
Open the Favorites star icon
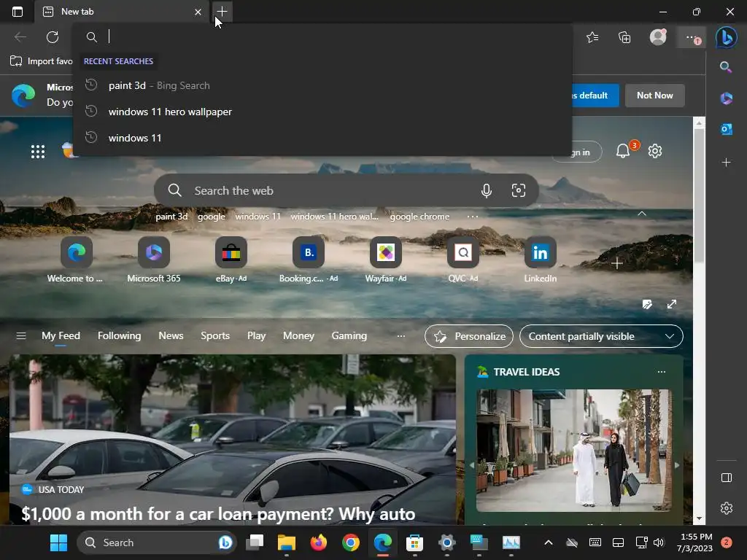point(592,37)
